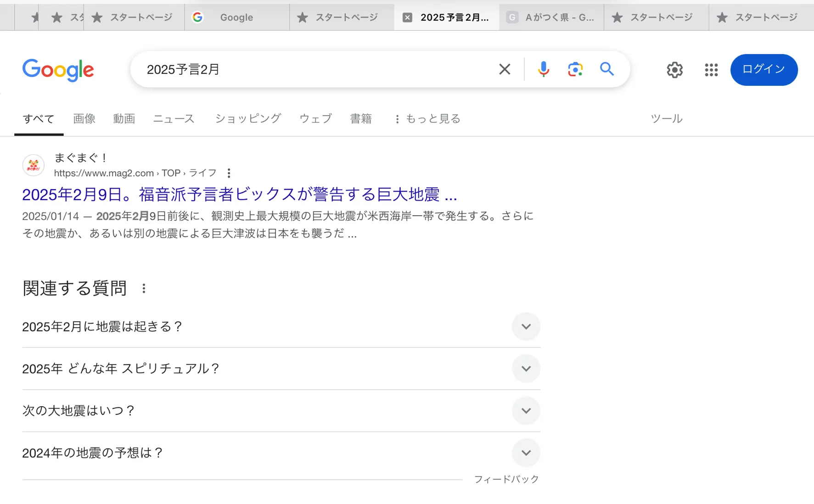Open the Google apps grid icon
814x504 pixels.
click(711, 70)
